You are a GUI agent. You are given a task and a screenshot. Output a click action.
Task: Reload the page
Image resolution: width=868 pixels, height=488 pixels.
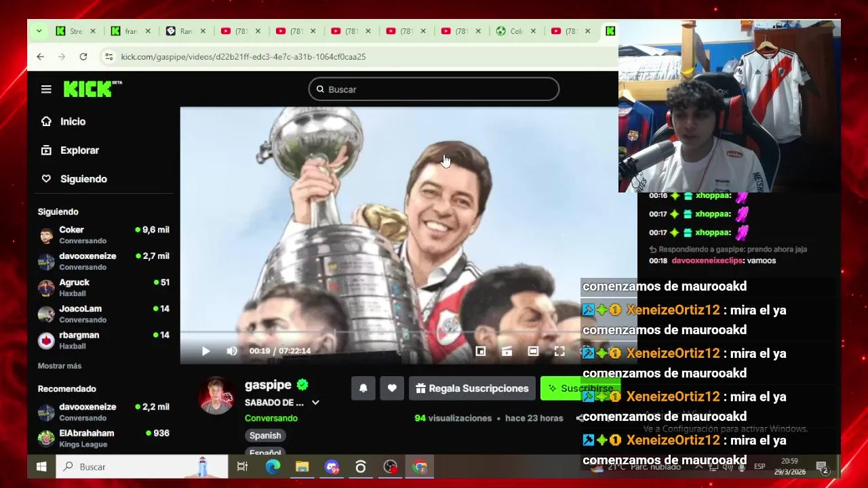(x=83, y=57)
